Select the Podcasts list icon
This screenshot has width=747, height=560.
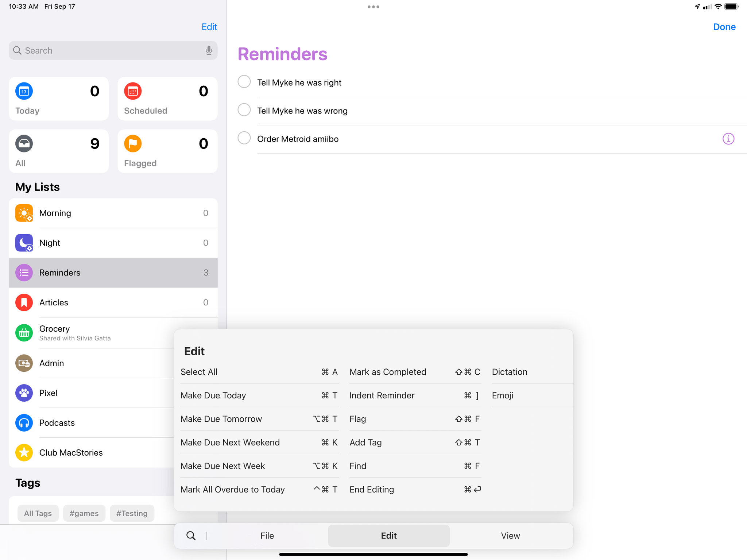coord(24,422)
